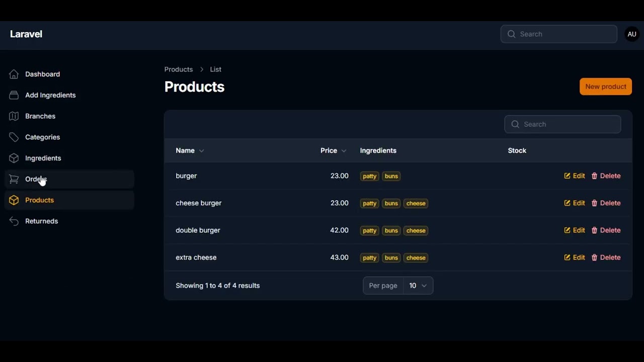The image size is (644, 362).
Task: Click the trash icon for double burger
Action: point(594,230)
